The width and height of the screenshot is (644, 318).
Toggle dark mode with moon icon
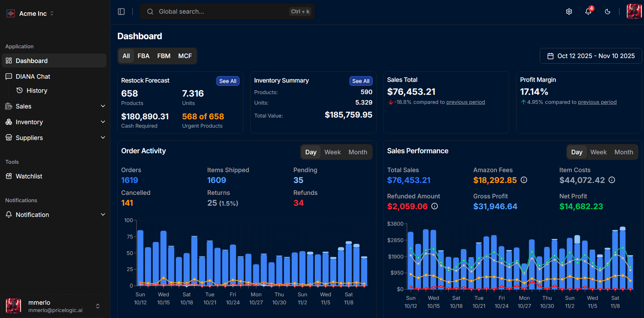[x=608, y=12]
